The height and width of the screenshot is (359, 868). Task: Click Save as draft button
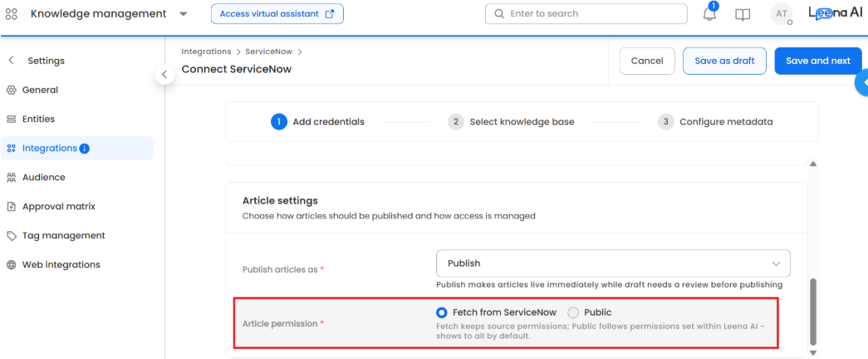pyautogui.click(x=724, y=61)
